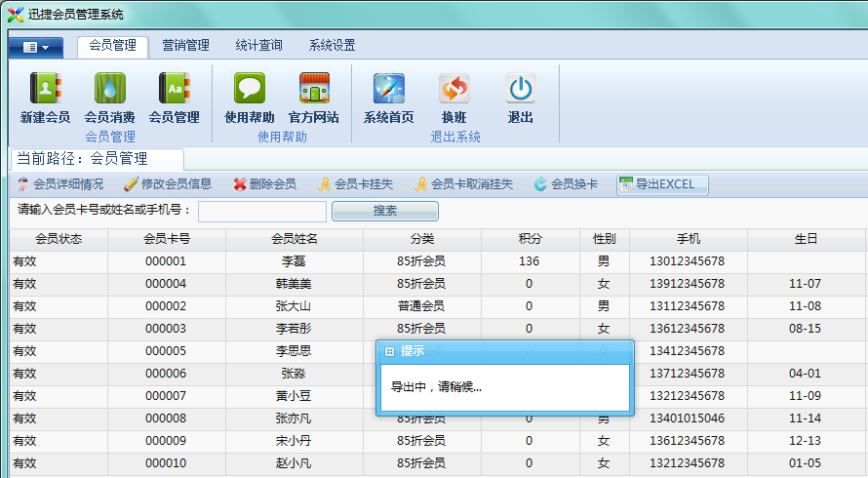Click the 提示 dialog title icon
The height and width of the screenshot is (478, 868).
coord(389,351)
